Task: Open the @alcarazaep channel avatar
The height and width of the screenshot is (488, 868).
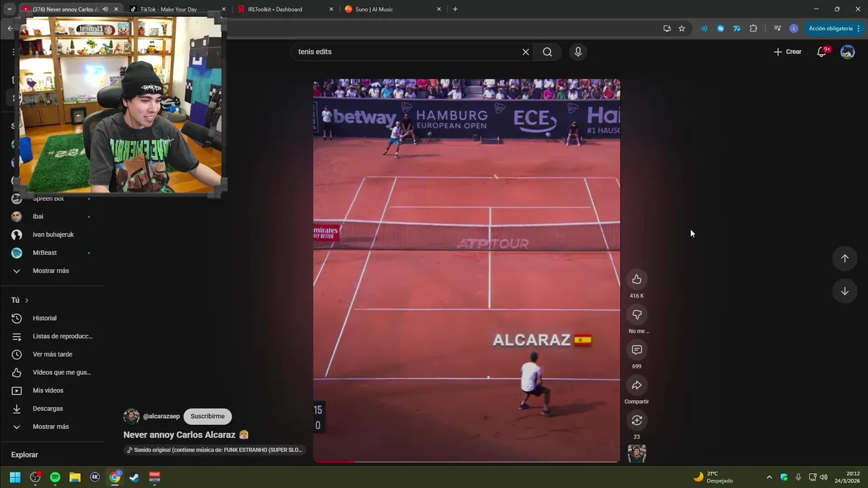Action: pos(132,416)
